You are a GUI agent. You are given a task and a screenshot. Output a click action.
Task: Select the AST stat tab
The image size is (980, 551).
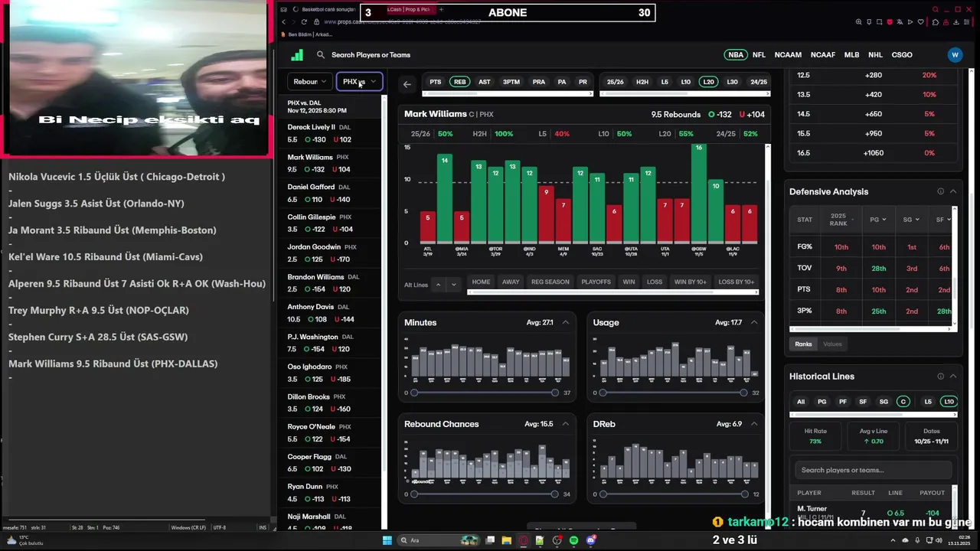tap(485, 82)
